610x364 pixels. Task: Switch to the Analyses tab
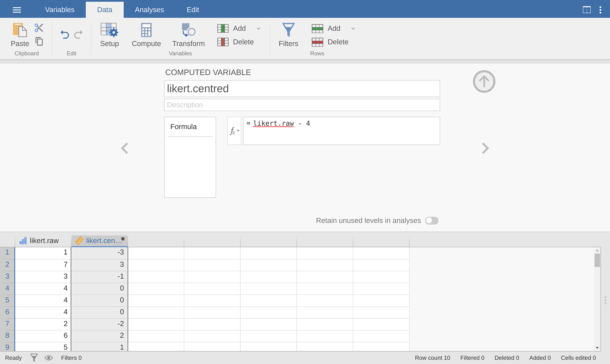coord(149,10)
